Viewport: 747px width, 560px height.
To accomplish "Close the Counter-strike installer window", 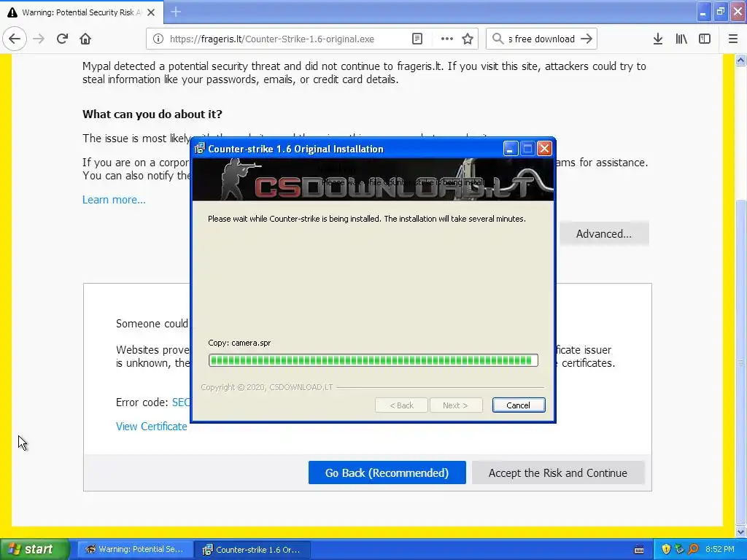I will [x=544, y=149].
